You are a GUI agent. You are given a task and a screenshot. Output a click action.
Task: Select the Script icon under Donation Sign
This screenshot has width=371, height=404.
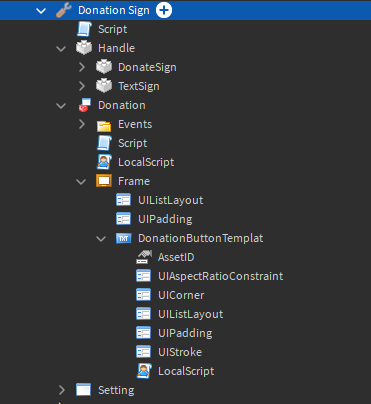tap(84, 29)
